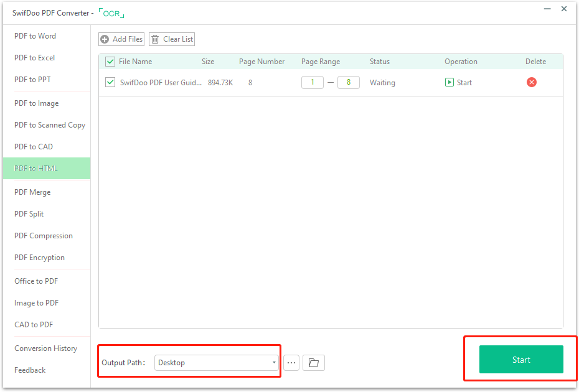
Task: Click the browse ellipsis icon beside Output Path
Action: pos(291,362)
